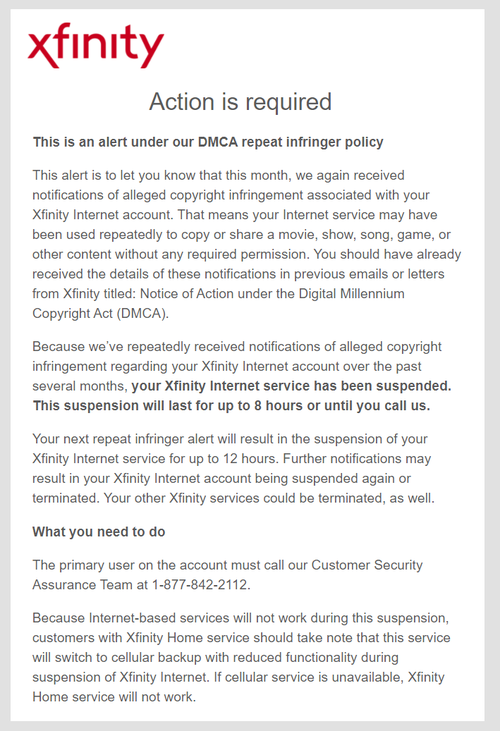
Task: Click the paragraph beginning "This alert is to let you know"
Action: (x=247, y=244)
